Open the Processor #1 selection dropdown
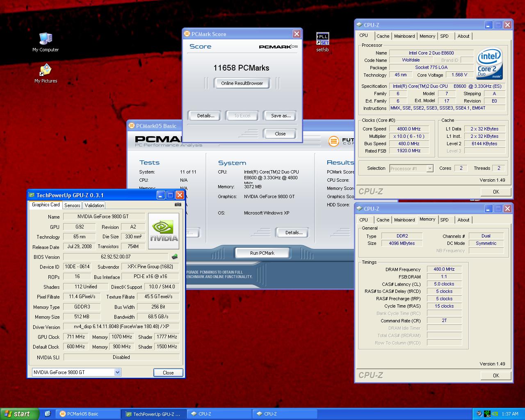 click(429, 169)
